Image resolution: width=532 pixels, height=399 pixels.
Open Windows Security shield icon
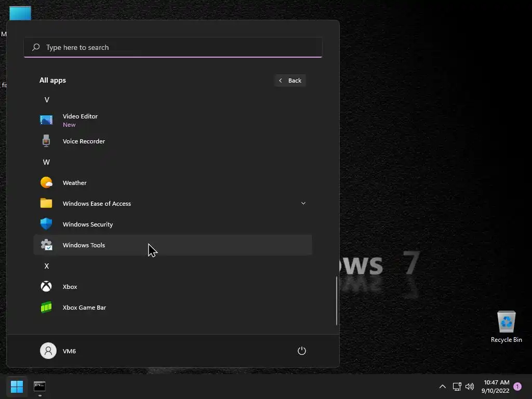pos(46,224)
